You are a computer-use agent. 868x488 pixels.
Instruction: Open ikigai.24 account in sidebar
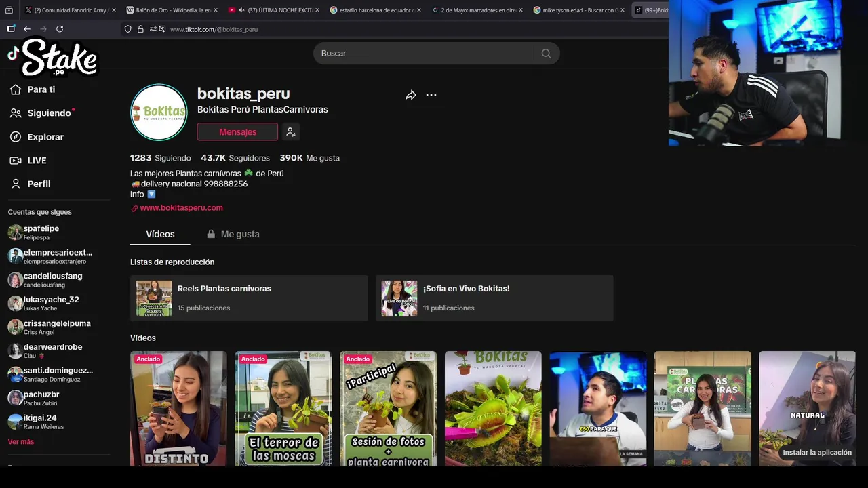[x=58, y=422]
